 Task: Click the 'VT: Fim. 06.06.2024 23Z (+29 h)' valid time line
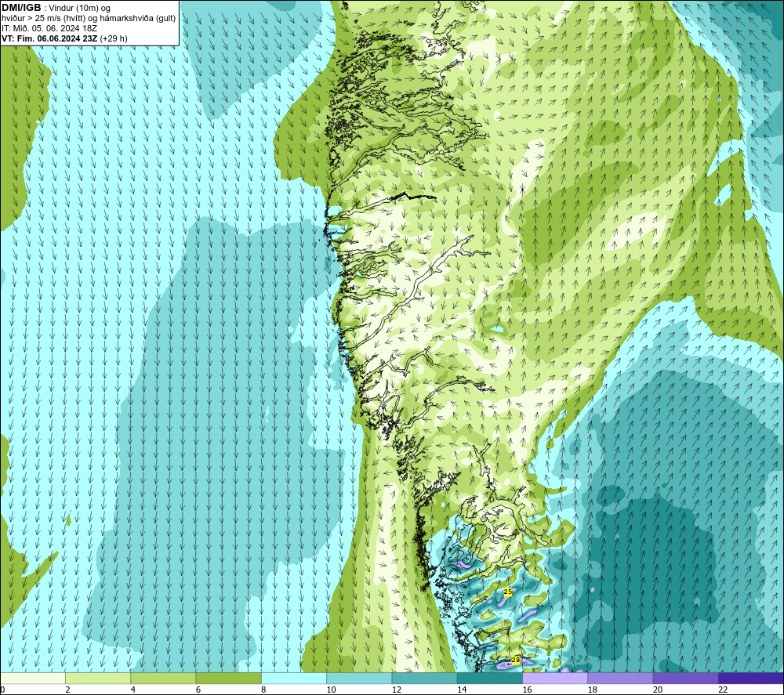(x=64, y=38)
